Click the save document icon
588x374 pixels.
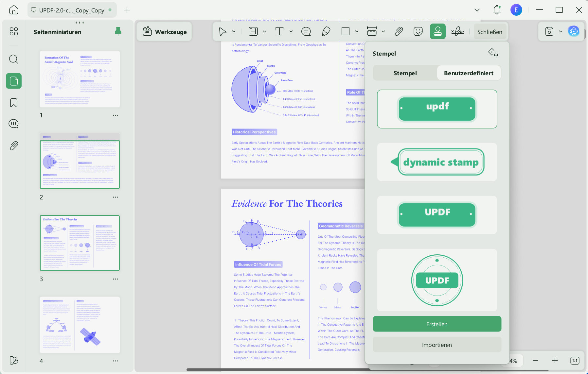(549, 31)
